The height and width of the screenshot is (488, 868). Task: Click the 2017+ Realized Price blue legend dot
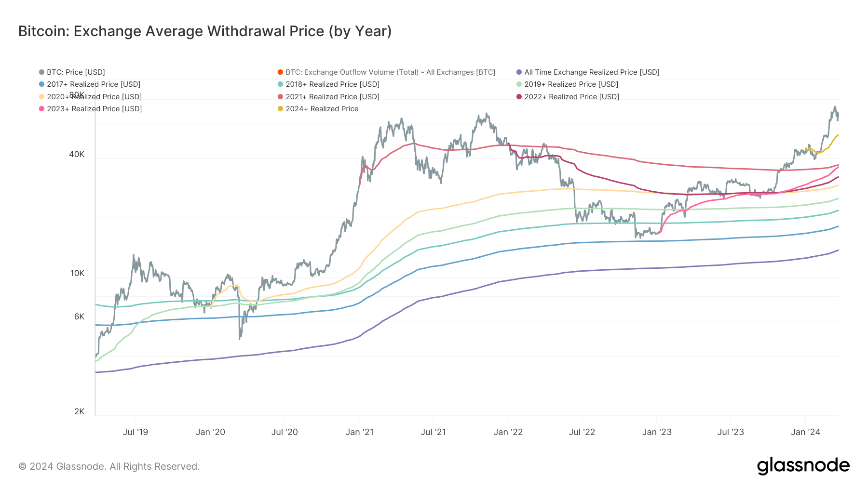(x=42, y=84)
